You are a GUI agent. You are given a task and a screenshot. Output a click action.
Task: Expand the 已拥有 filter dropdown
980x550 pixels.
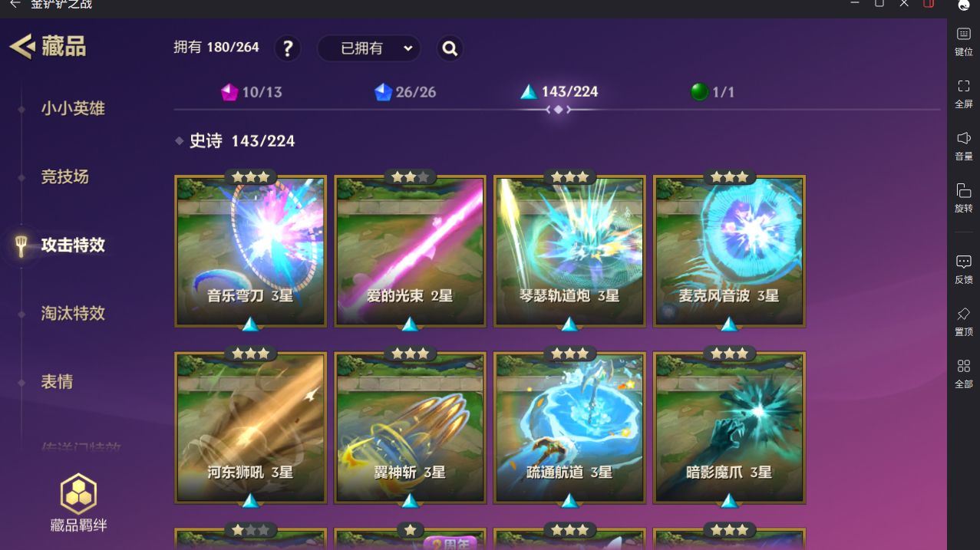tap(368, 48)
